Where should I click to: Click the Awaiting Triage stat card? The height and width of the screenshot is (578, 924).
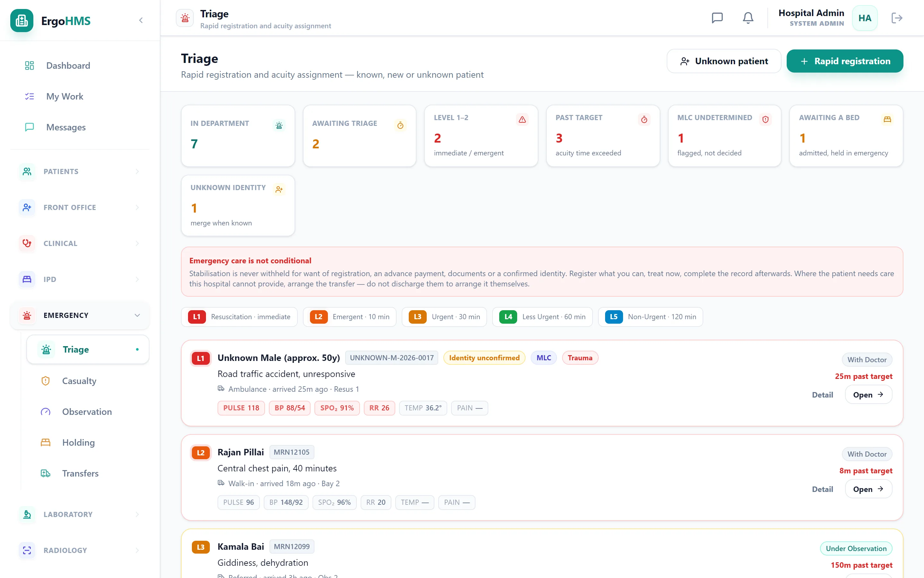(x=360, y=136)
